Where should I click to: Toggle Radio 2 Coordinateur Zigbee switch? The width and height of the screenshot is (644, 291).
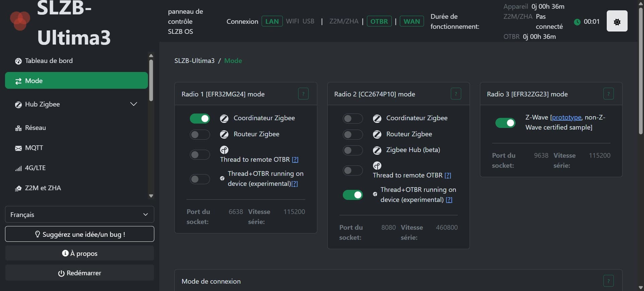coord(353,118)
